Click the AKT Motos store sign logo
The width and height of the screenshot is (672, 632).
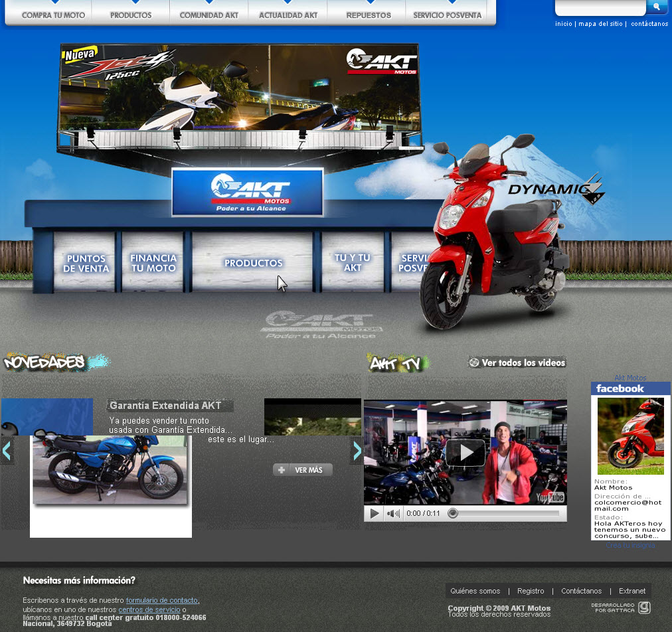coord(248,192)
